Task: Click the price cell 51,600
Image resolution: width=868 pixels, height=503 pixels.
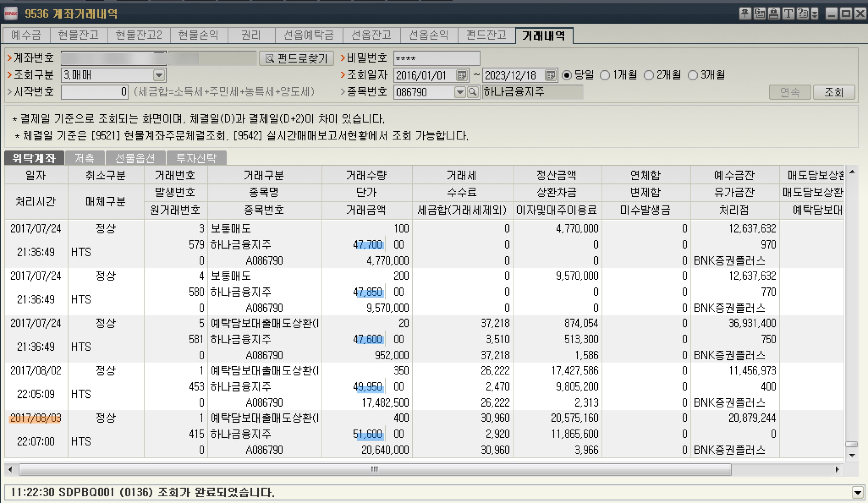Action: click(368, 434)
